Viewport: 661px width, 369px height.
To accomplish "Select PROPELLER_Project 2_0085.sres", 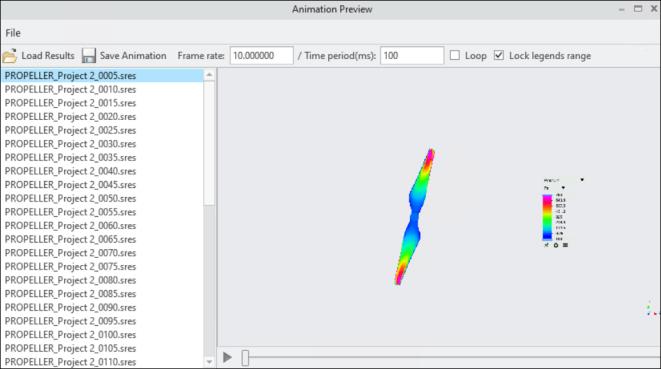I will click(x=102, y=294).
